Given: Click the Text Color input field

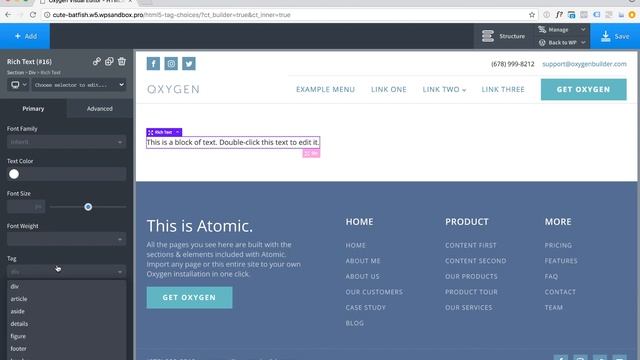Looking at the screenshot, I should (73, 174).
